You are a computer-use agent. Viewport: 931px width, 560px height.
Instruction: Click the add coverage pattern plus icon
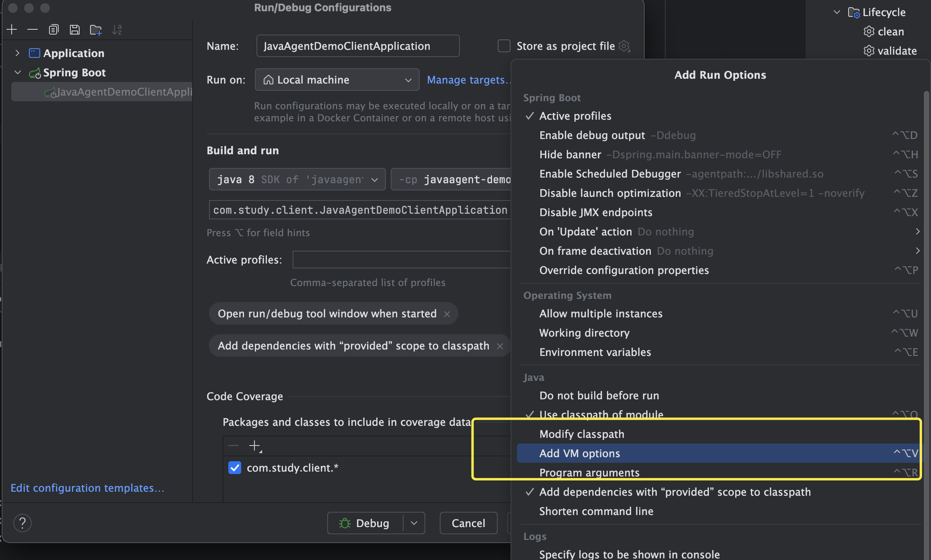click(255, 446)
